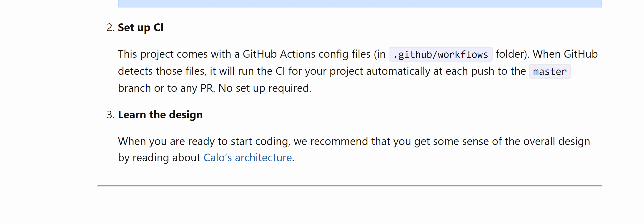This screenshot has width=644, height=224.
Task: Click the Learn the design heading
Action: tap(160, 115)
